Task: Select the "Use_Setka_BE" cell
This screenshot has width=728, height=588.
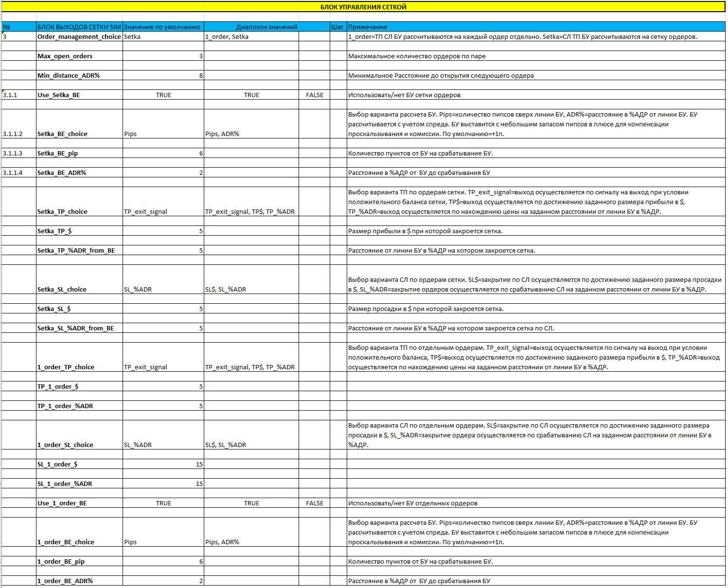Action: click(x=79, y=95)
